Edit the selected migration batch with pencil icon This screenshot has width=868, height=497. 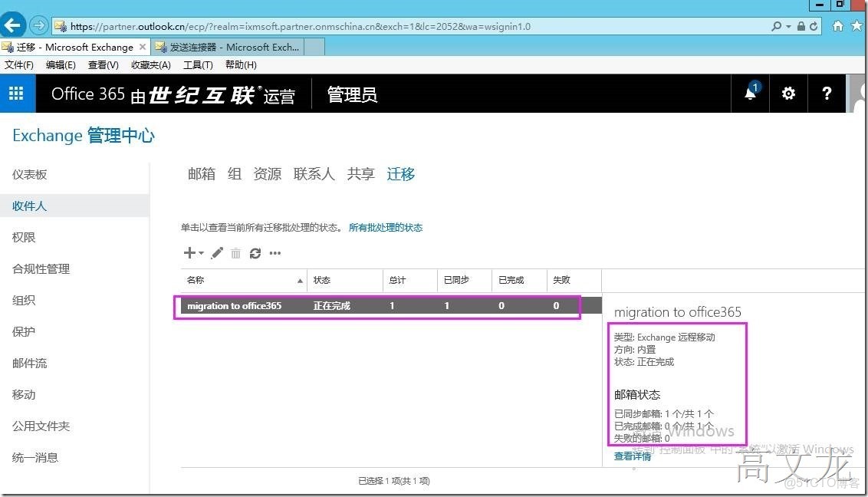[x=218, y=253]
